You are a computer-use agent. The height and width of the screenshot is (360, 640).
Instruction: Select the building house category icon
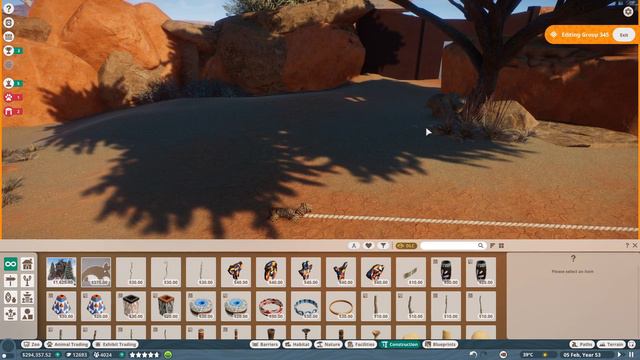[x=27, y=264]
